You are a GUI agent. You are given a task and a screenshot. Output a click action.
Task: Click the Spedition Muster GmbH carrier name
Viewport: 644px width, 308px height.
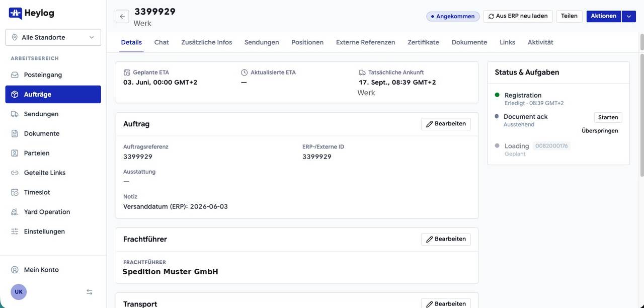(x=171, y=272)
